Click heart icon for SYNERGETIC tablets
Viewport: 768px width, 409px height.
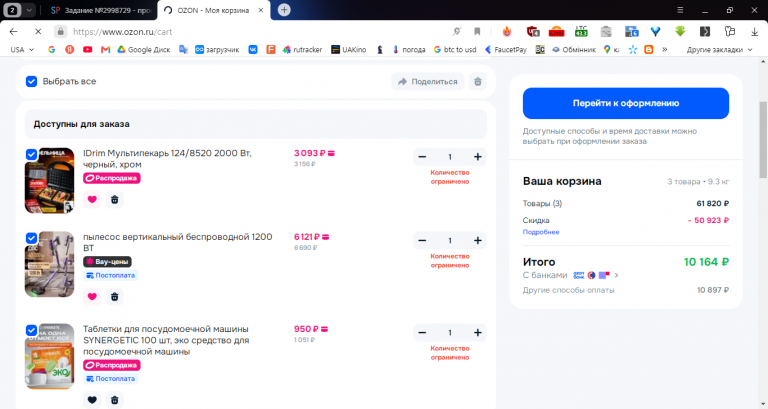(x=92, y=400)
